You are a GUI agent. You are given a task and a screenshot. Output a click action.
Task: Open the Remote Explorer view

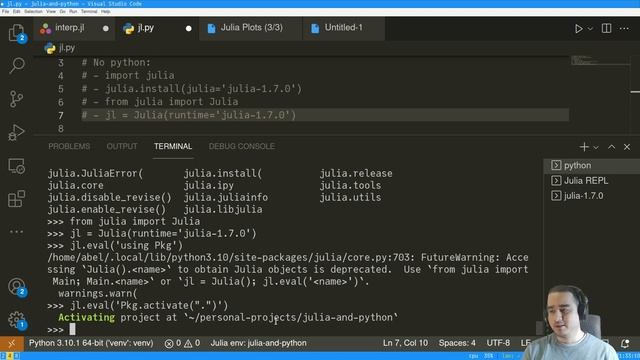(x=16, y=166)
